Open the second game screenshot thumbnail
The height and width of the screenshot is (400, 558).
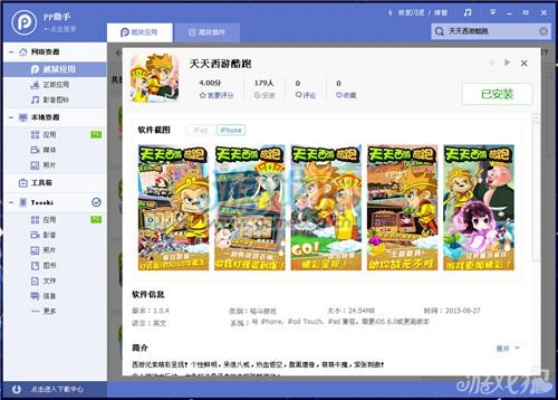[250, 207]
